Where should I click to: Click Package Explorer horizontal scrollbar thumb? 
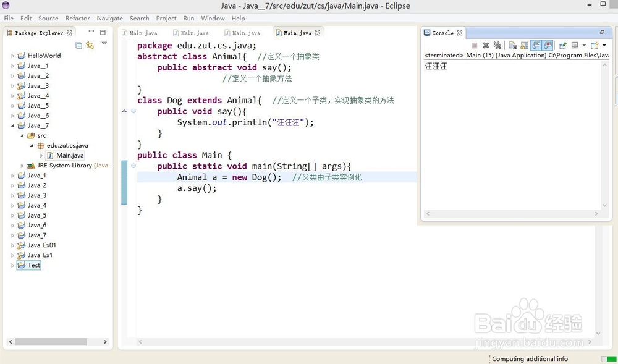point(51,342)
